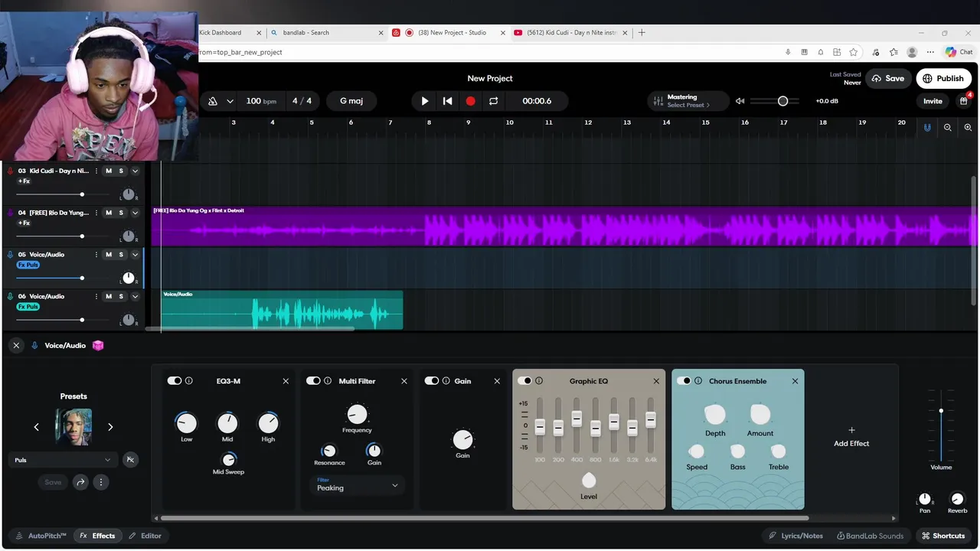Open the Puls preset dropdown
This screenshot has width=980, height=551.
click(63, 460)
